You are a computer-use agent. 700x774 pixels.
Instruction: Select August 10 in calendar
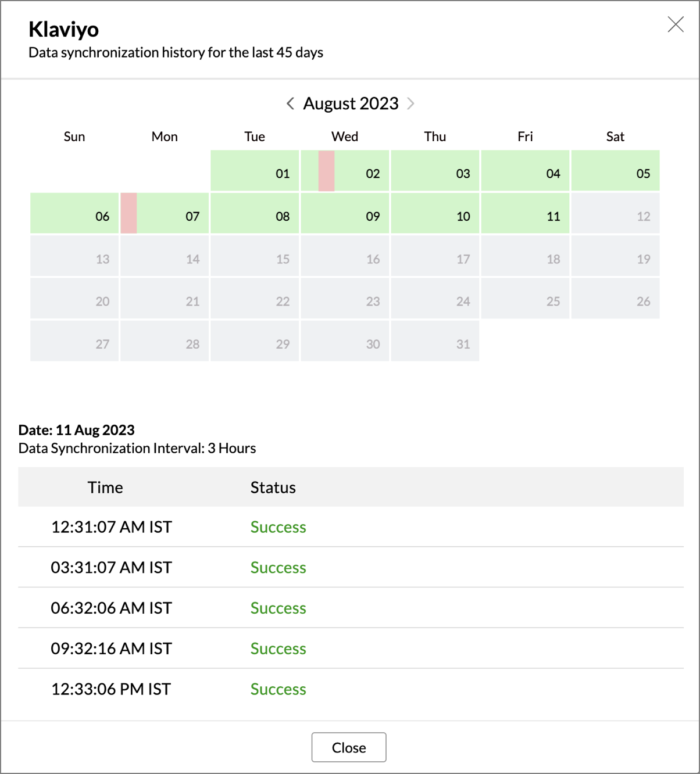tap(435, 213)
